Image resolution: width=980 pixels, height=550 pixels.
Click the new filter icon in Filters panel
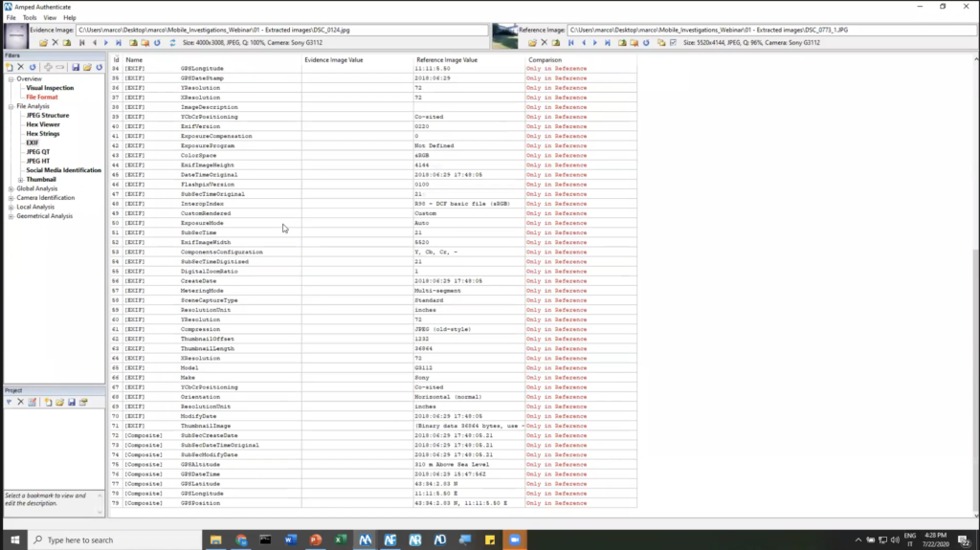click(9, 67)
